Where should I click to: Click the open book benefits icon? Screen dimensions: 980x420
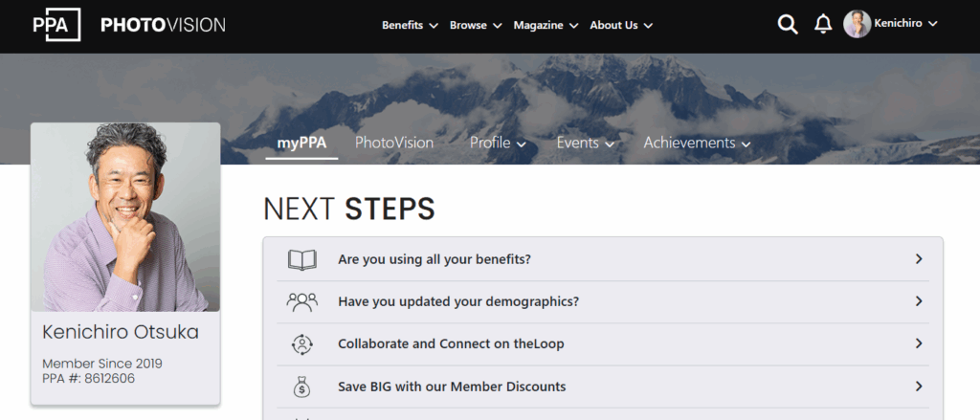(301, 259)
